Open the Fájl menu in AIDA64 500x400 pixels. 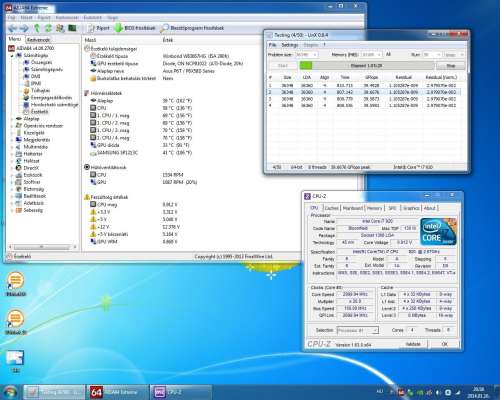[12, 17]
